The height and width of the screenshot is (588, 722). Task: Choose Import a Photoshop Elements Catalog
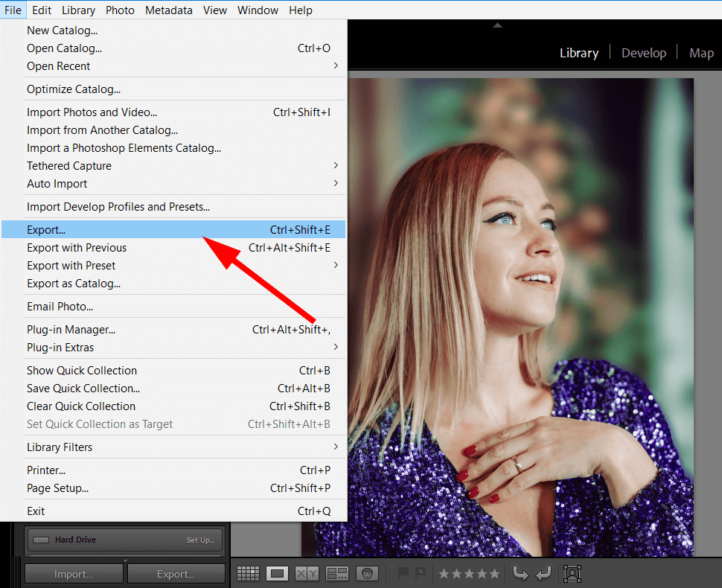point(173,148)
